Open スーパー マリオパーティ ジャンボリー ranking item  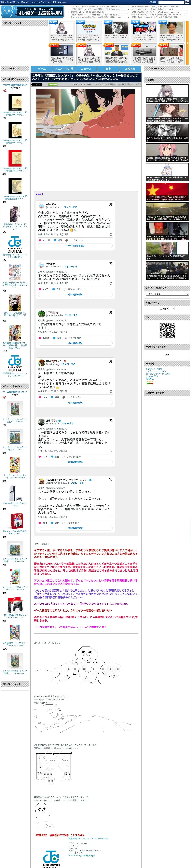(x=15, y=468)
